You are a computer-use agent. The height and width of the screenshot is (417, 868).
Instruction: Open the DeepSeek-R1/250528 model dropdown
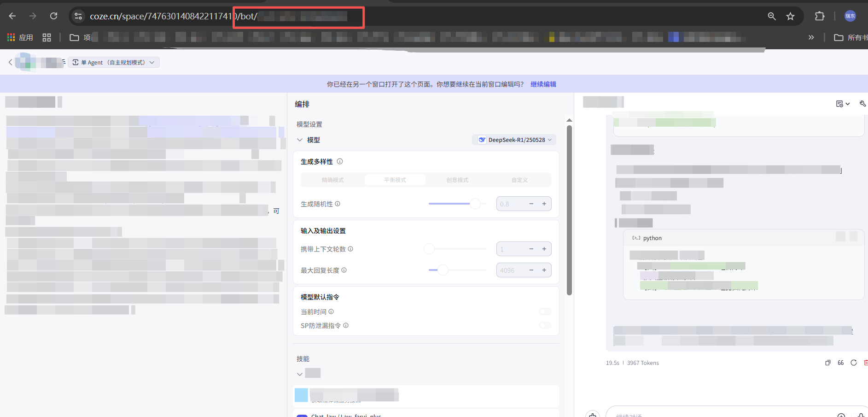514,140
